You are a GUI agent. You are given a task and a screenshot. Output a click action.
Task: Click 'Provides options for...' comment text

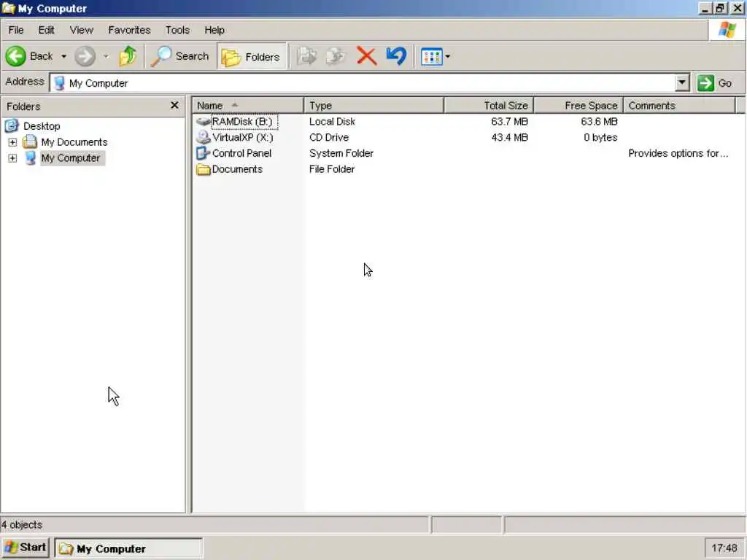pyautogui.click(x=678, y=153)
